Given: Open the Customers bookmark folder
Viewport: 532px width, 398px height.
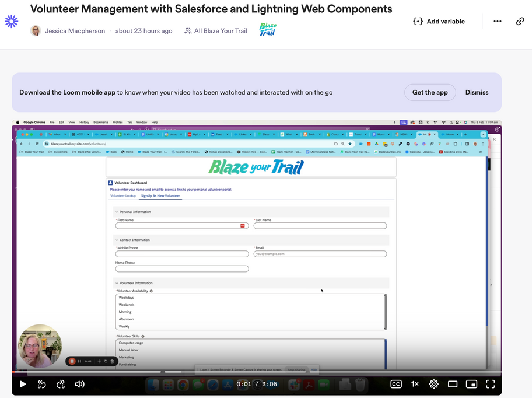Looking at the screenshot, I should (58, 152).
